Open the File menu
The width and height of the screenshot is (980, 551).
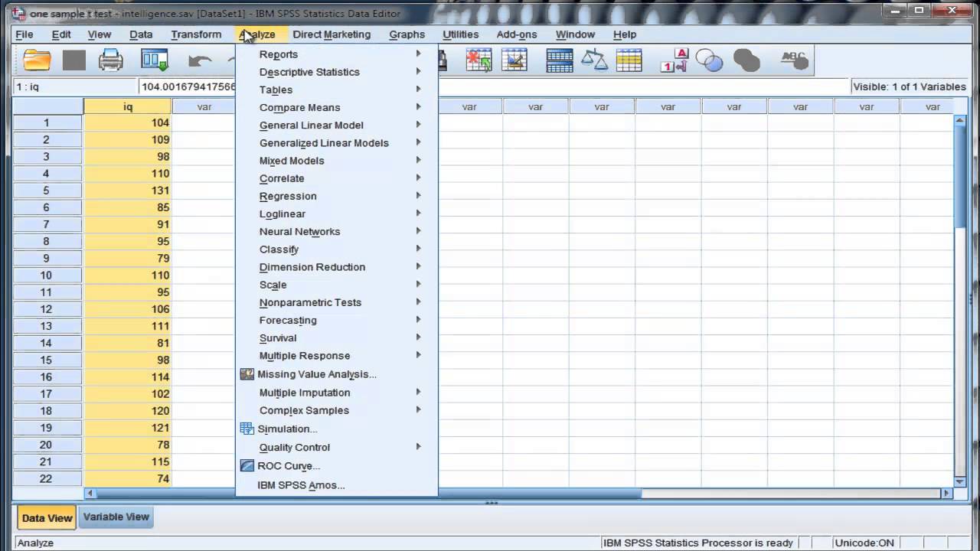tap(24, 34)
